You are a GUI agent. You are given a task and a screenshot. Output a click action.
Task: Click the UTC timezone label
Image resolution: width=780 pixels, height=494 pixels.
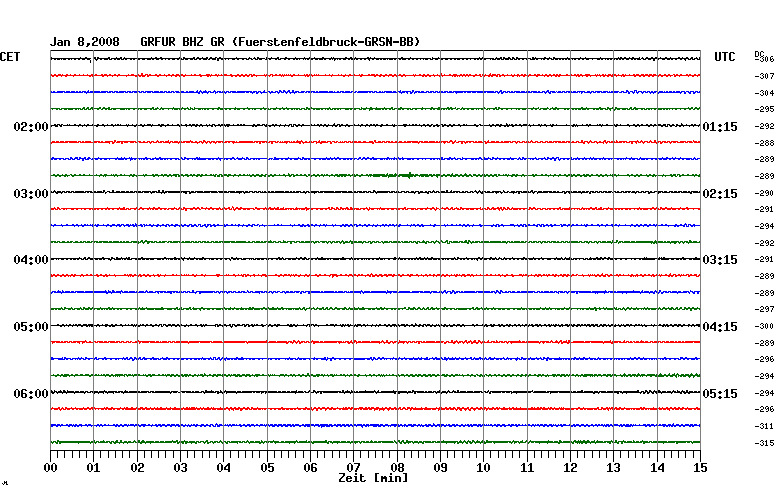point(724,57)
